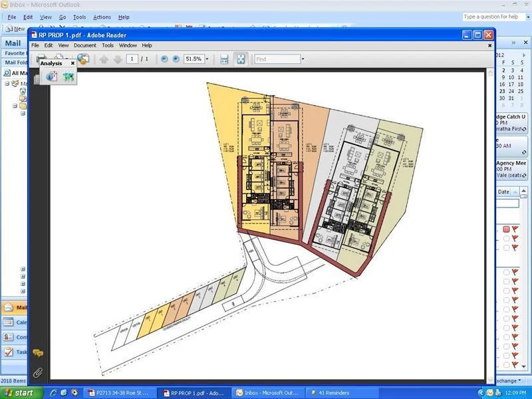Go to the previous page arrow
532x399 pixels.
click(104, 59)
